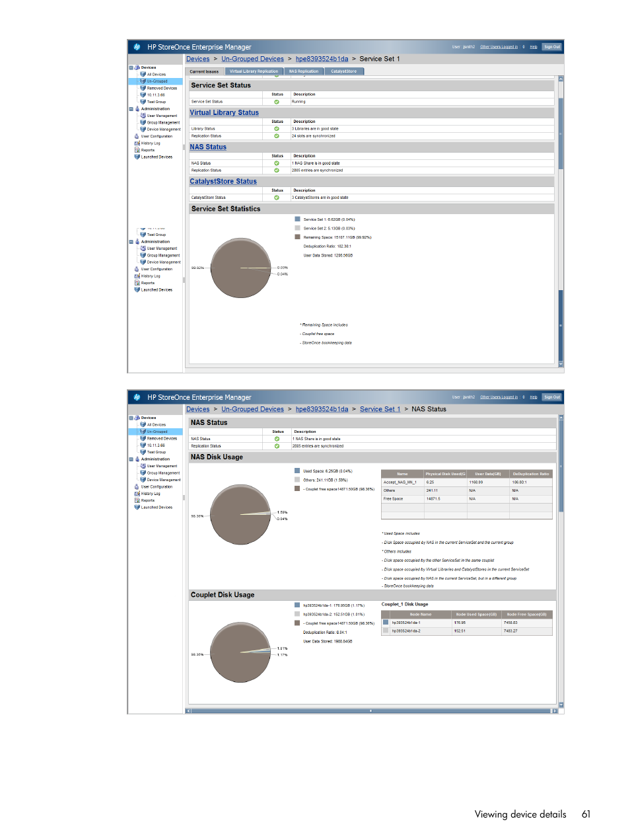The image size is (630, 840).
Task: Click hpe8393524b1da breadcrumb on the Service Set 1 page
Action: pyautogui.click(x=322, y=59)
